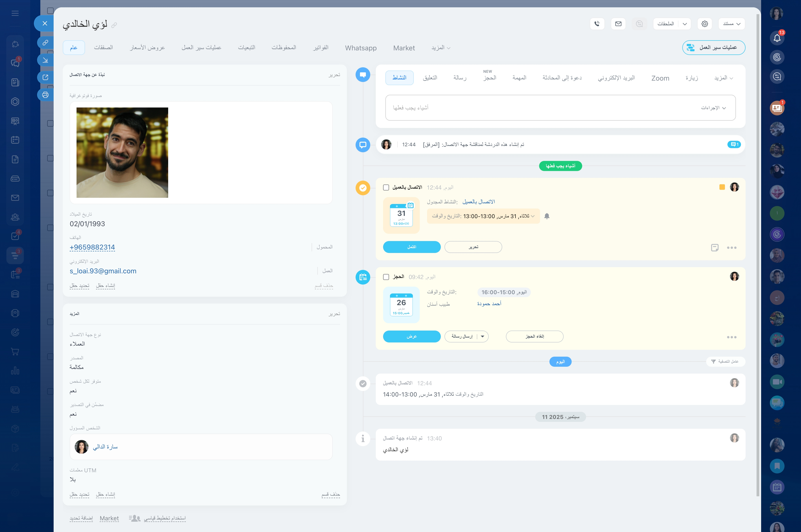This screenshot has width=801, height=532.
Task: Click email s_loai.93@gmail.com
Action: (x=103, y=271)
